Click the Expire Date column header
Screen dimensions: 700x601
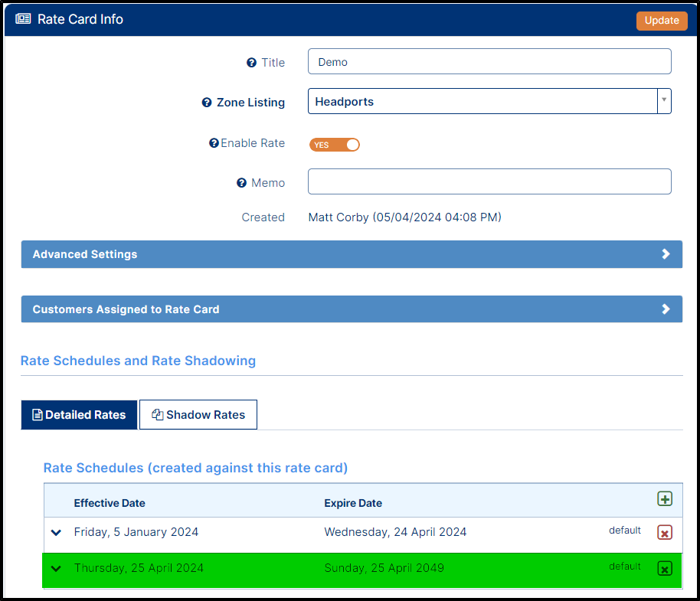(x=352, y=503)
